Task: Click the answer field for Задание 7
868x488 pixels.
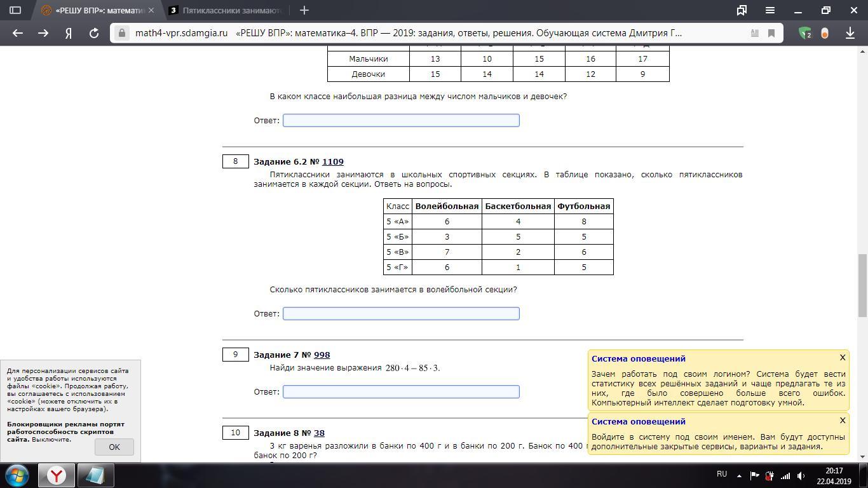Action: 401,391
